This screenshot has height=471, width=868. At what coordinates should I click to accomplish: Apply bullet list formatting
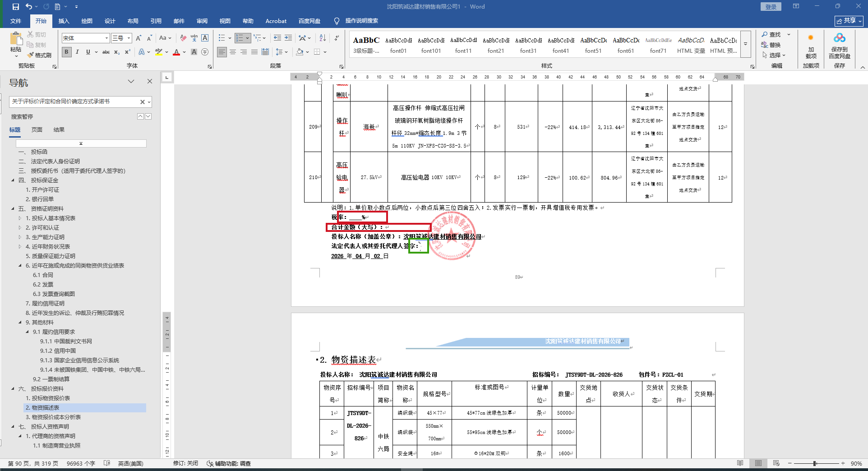pos(222,38)
